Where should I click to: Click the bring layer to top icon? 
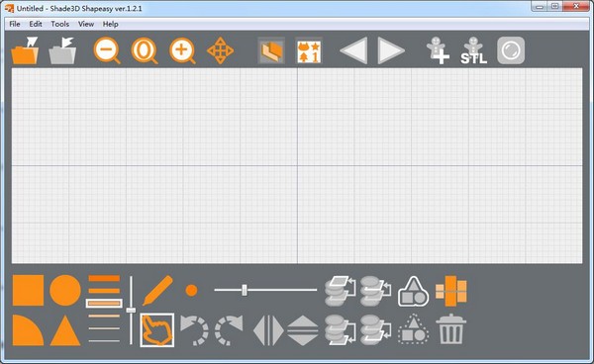coord(341,291)
